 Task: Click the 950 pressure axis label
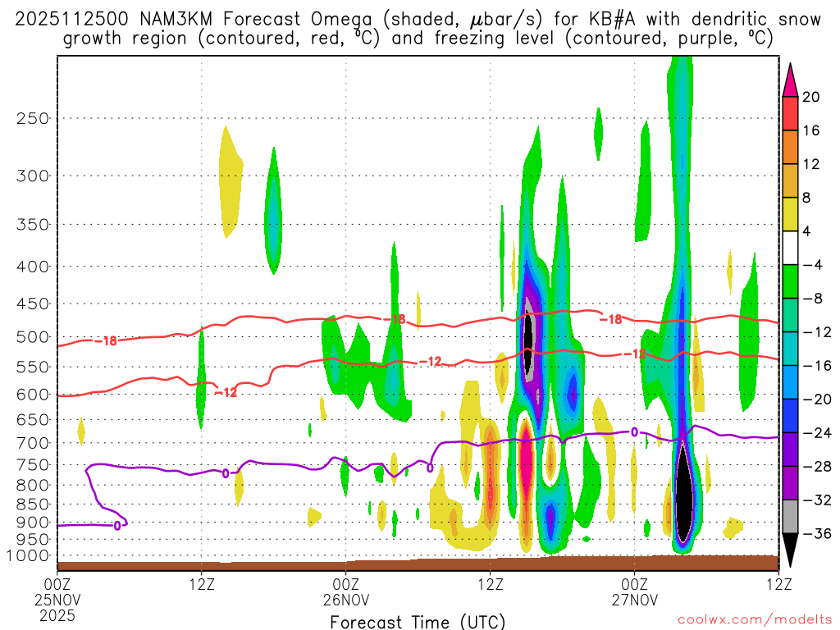point(33,540)
